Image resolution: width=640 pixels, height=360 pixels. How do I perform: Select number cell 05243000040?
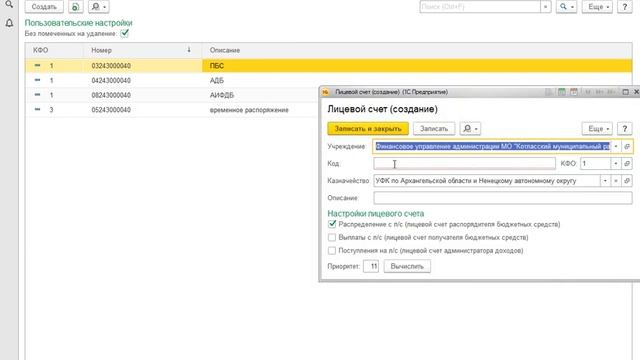pos(111,110)
